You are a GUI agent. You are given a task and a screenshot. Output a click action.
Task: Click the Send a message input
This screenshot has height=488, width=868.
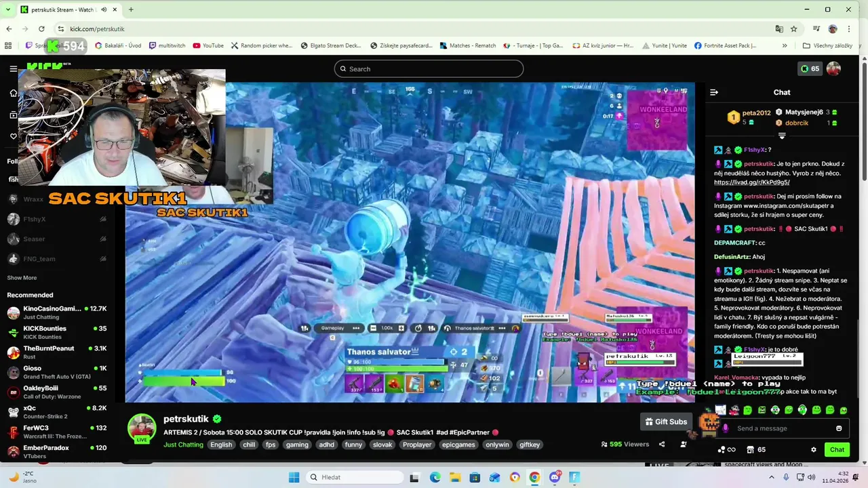[783, 428]
